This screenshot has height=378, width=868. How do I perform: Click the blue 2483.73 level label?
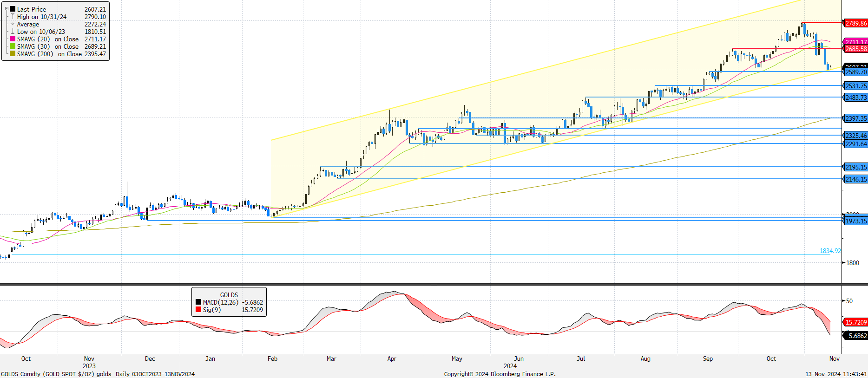click(855, 98)
